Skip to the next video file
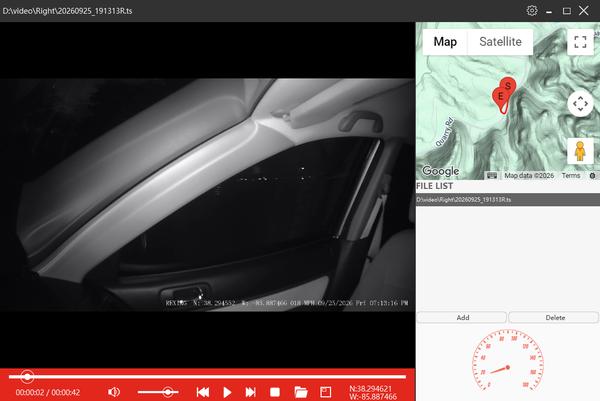Image resolution: width=600 pixels, height=401 pixels. (x=250, y=392)
